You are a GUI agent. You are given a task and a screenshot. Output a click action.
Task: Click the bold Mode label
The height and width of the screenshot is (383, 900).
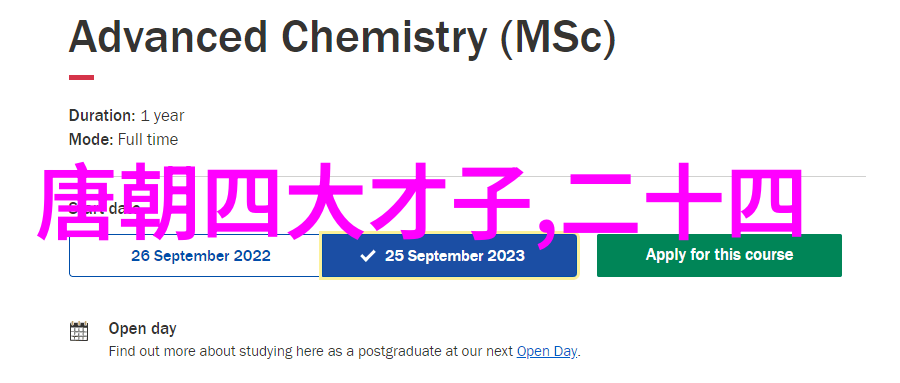pyautogui.click(x=91, y=140)
